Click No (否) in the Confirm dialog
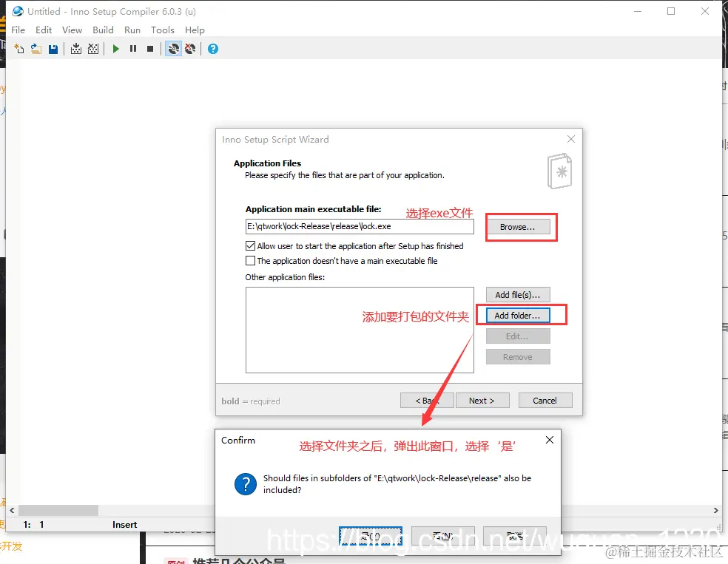728x564 pixels. point(443,536)
